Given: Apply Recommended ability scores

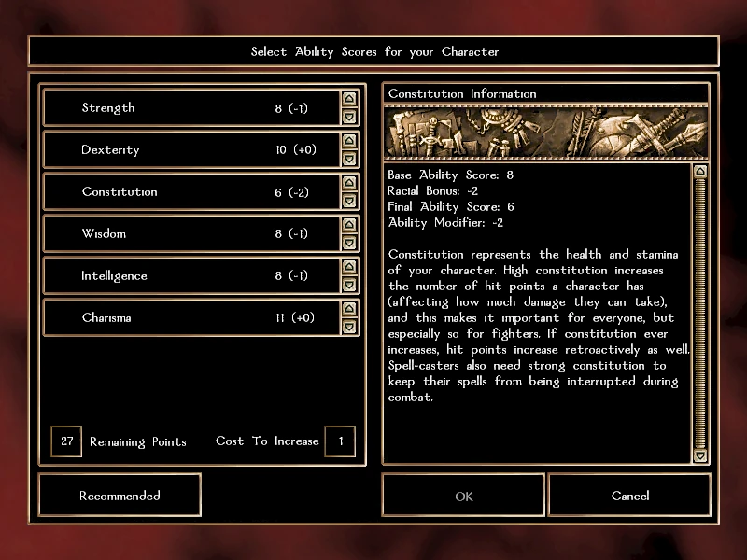Looking at the screenshot, I should [120, 496].
